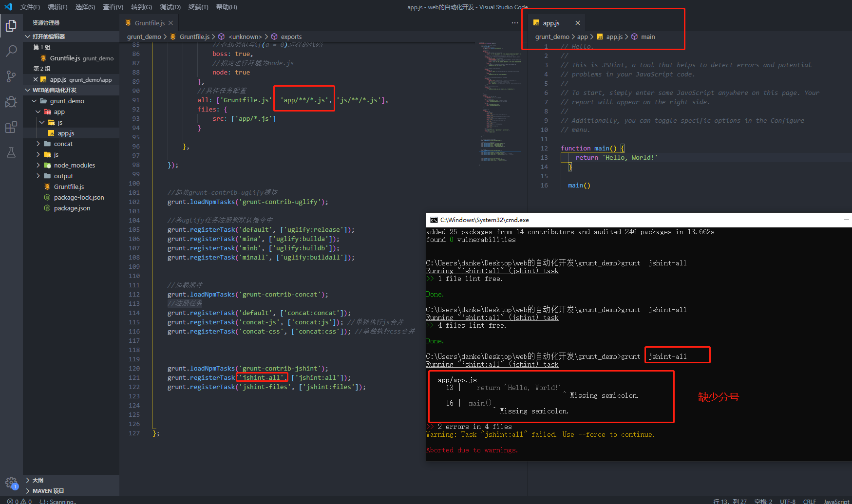Expand the output folder

tap(38, 176)
